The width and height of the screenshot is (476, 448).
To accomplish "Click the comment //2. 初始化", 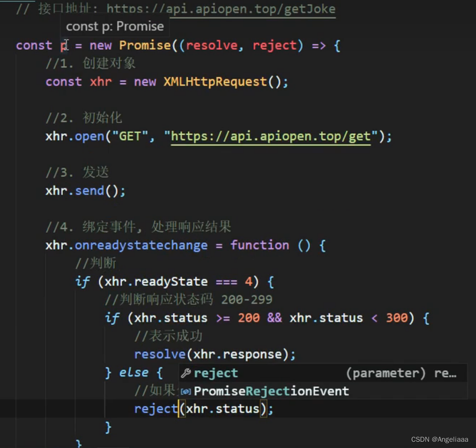I will [84, 118].
